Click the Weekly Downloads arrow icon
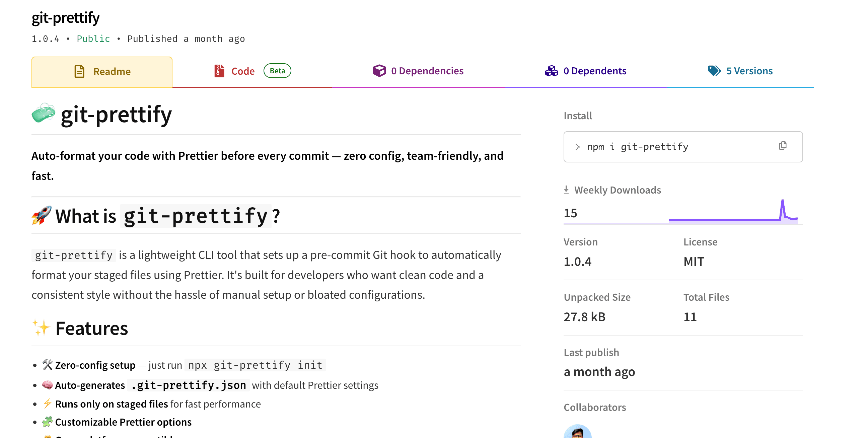This screenshot has height=438, width=868. click(x=566, y=190)
